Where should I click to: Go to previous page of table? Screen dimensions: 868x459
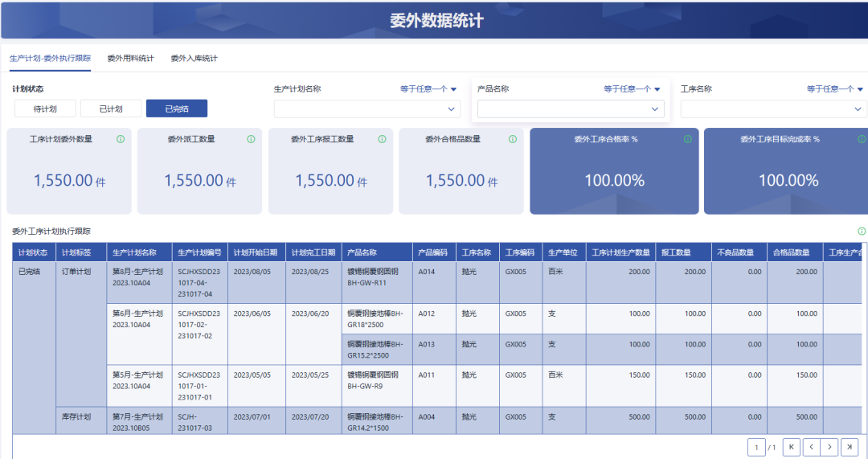click(x=811, y=447)
